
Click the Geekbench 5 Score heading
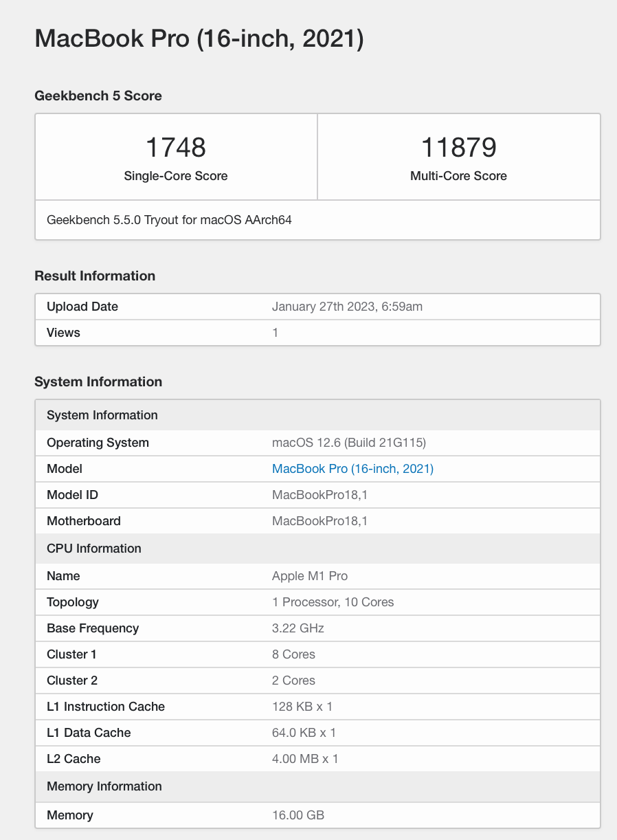pyautogui.click(x=98, y=96)
